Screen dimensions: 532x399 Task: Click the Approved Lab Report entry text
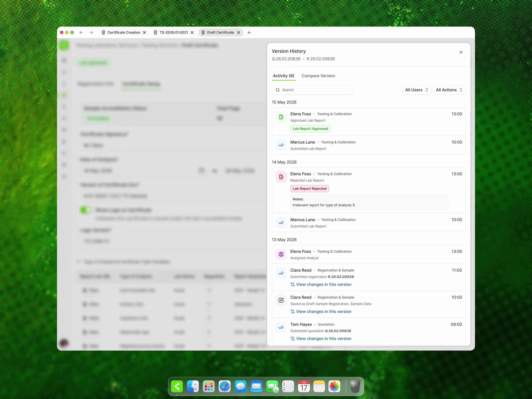[x=308, y=121]
